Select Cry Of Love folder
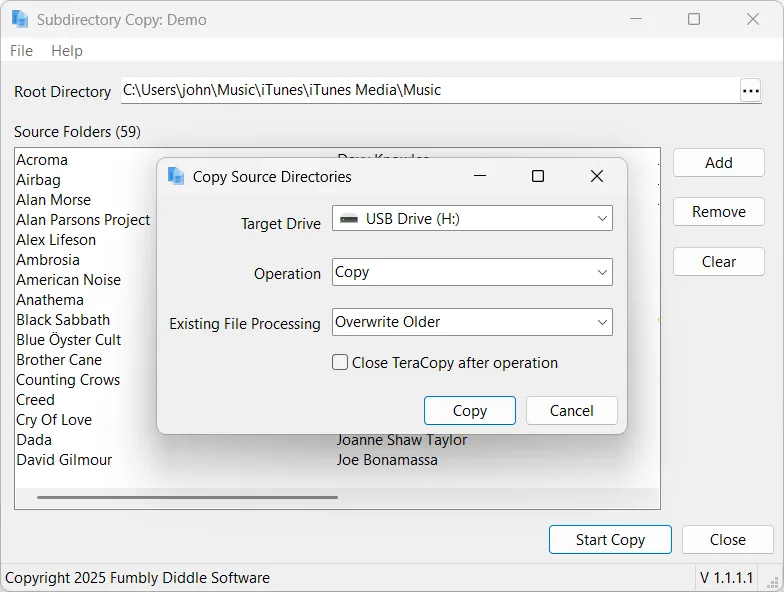Image resolution: width=784 pixels, height=592 pixels. point(54,420)
